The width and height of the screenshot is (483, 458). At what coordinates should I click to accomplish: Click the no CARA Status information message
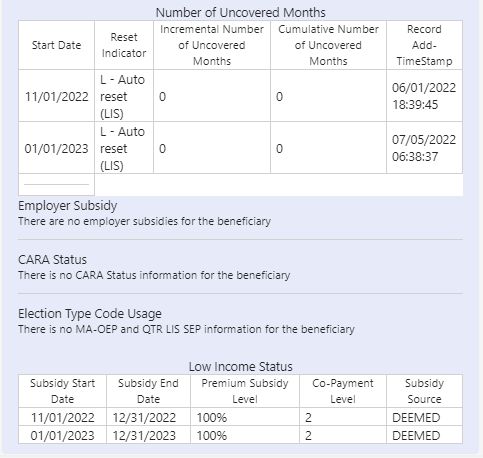point(154,275)
